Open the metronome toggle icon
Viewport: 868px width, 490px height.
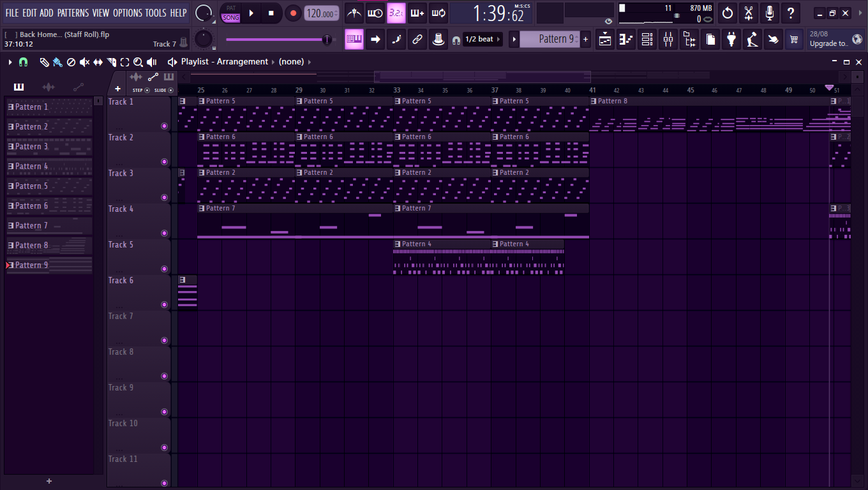(354, 13)
